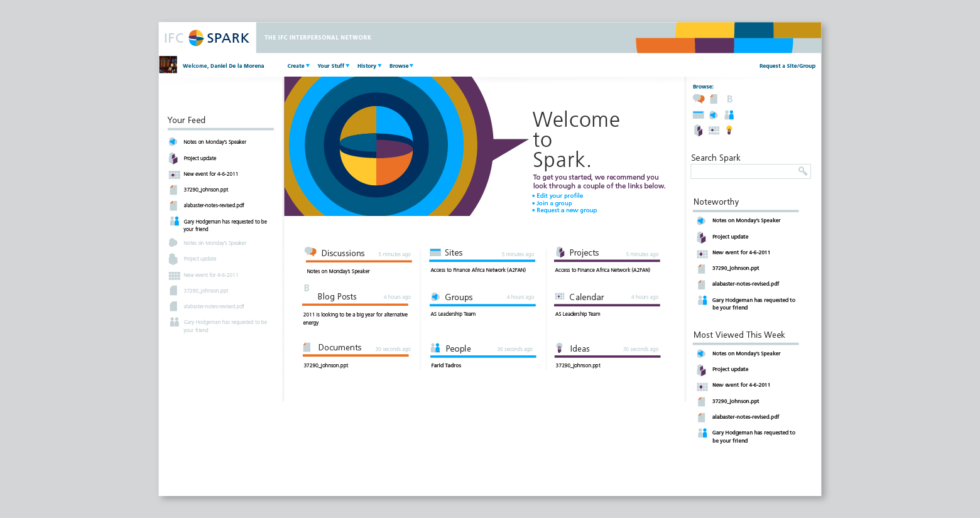
Task: Expand the Browse dropdown in the navigation bar
Action: pyautogui.click(x=401, y=66)
